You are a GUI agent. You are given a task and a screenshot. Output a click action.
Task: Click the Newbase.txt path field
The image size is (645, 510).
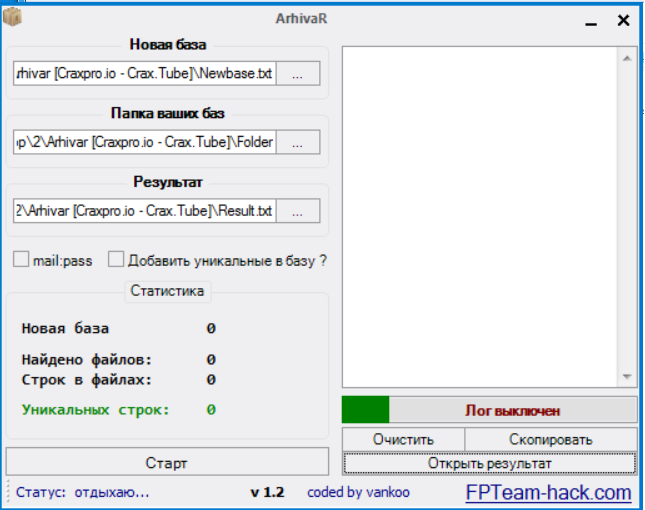coord(143,74)
